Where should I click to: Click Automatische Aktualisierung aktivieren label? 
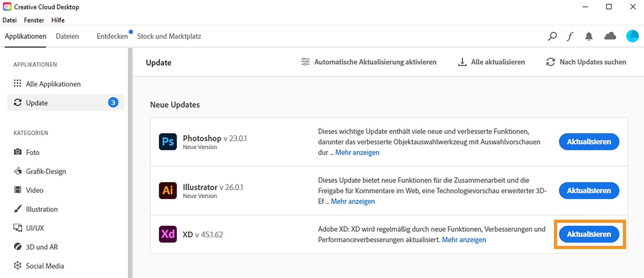click(375, 62)
